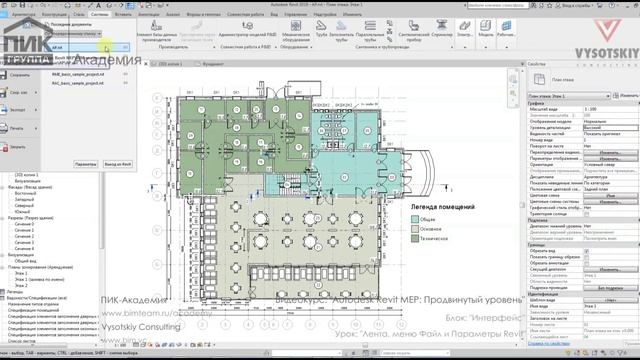Viewport: 640px width, 360px height.
Task: Select Северный elevation in project browser
Action: click(x=25, y=206)
